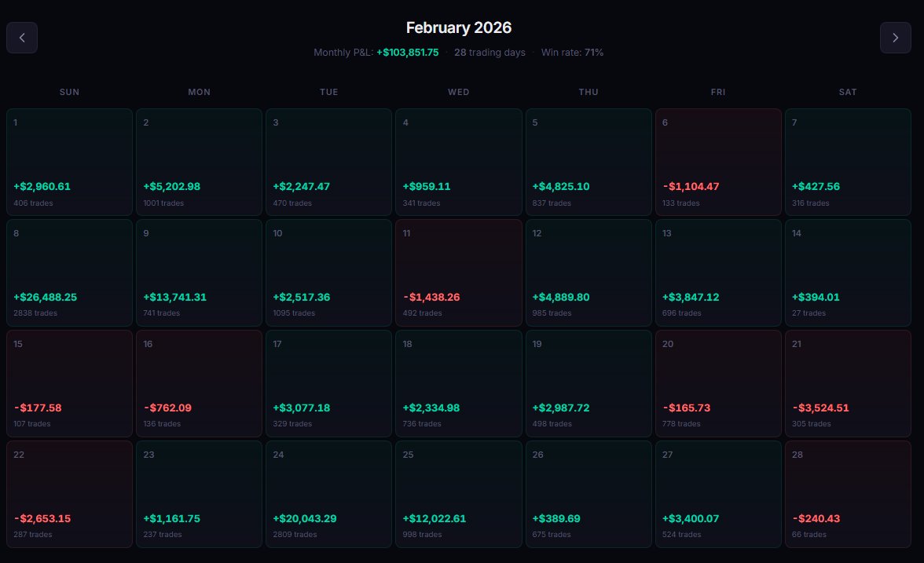Click the SAT column header
The width and height of the screenshot is (924, 563).
(848, 92)
